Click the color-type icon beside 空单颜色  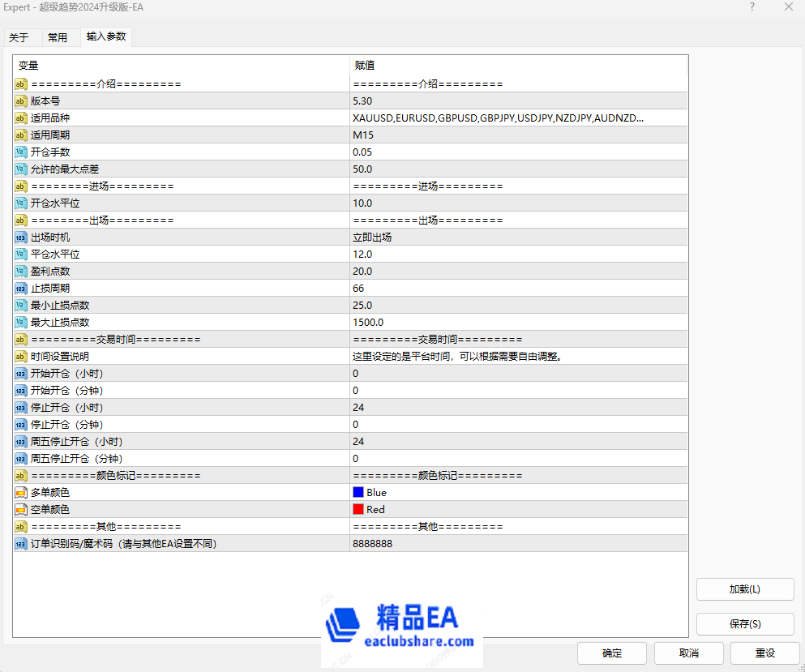20,509
